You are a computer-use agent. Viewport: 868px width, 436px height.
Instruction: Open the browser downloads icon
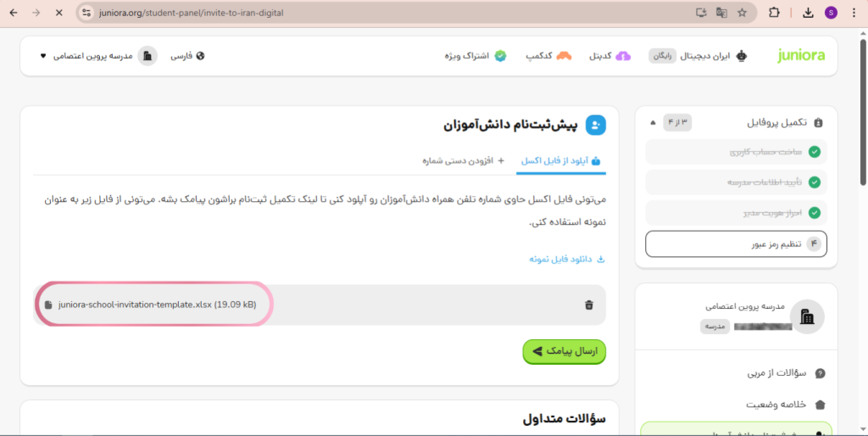808,13
